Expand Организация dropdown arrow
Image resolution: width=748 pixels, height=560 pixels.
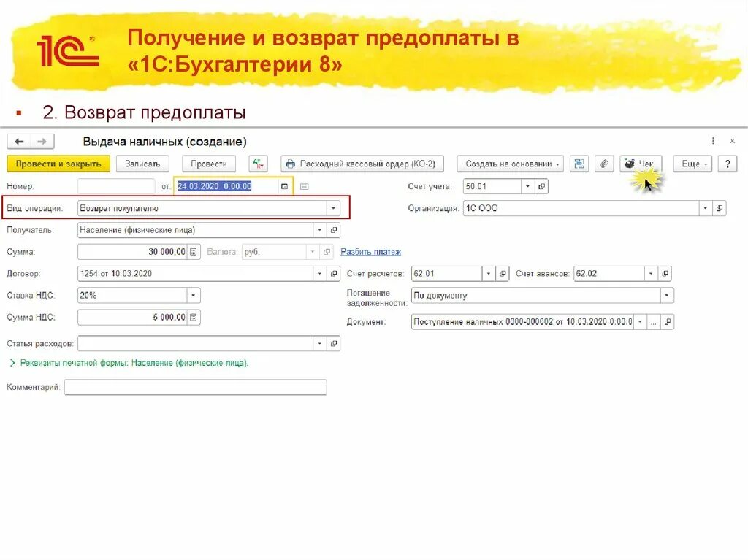tap(705, 208)
